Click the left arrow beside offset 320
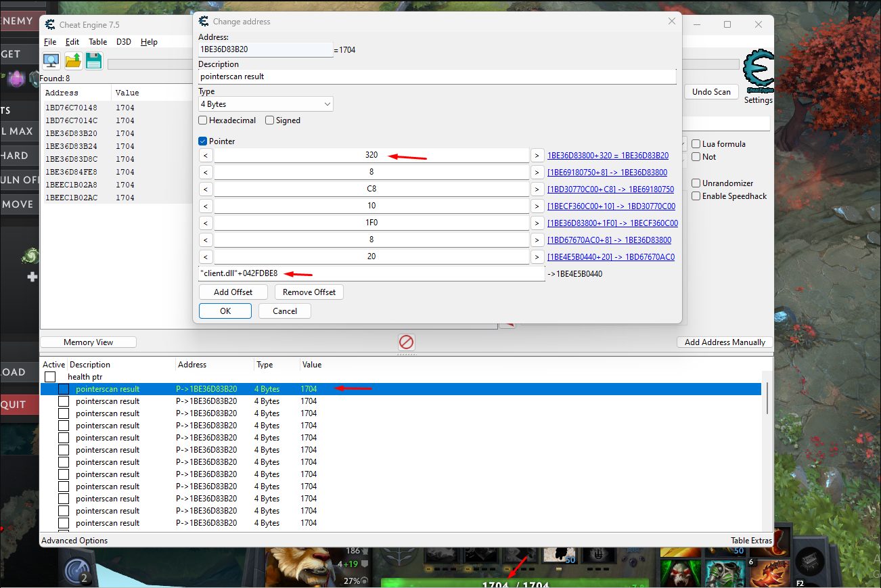Image resolution: width=881 pixels, height=588 pixels. pos(206,155)
